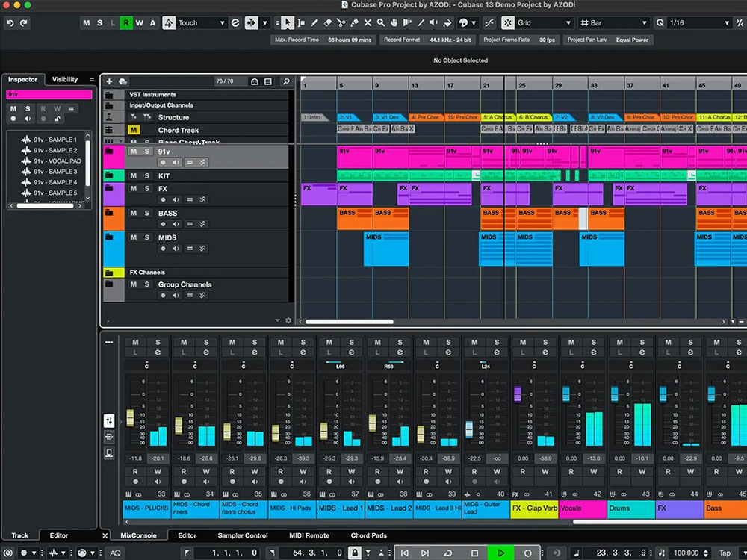Click the Vocals channel fader
Viewport: 747px width, 560px height.
[565, 393]
